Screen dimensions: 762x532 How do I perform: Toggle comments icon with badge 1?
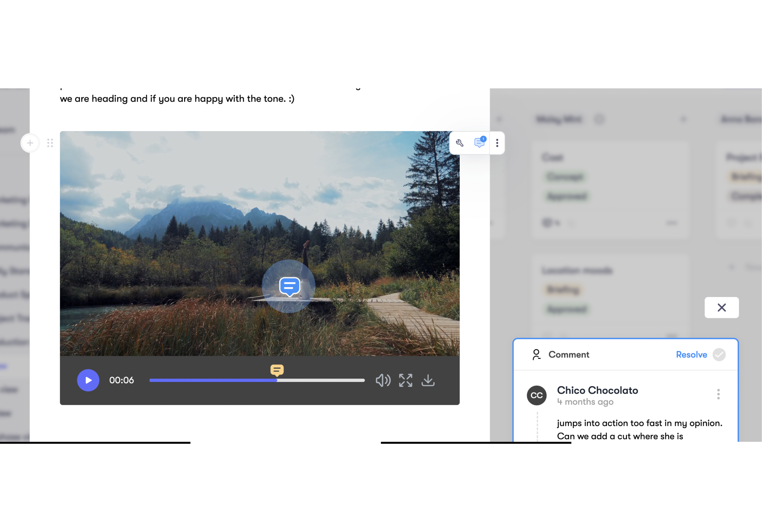[480, 143]
